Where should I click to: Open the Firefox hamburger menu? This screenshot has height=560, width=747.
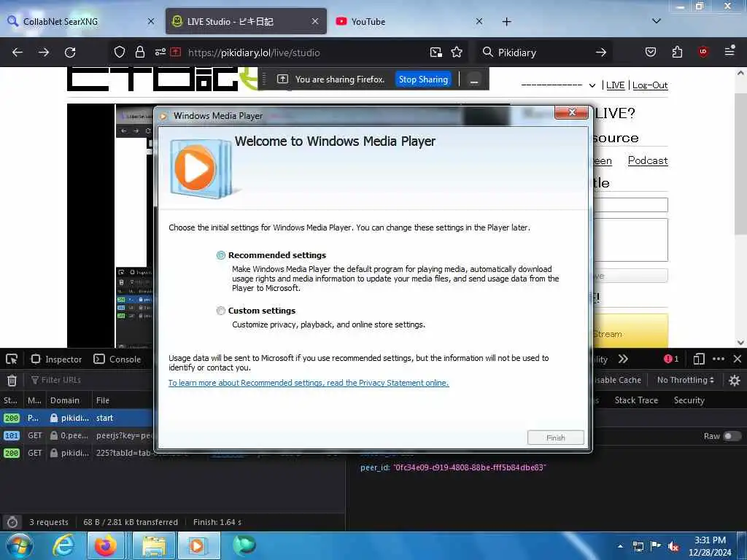click(729, 52)
